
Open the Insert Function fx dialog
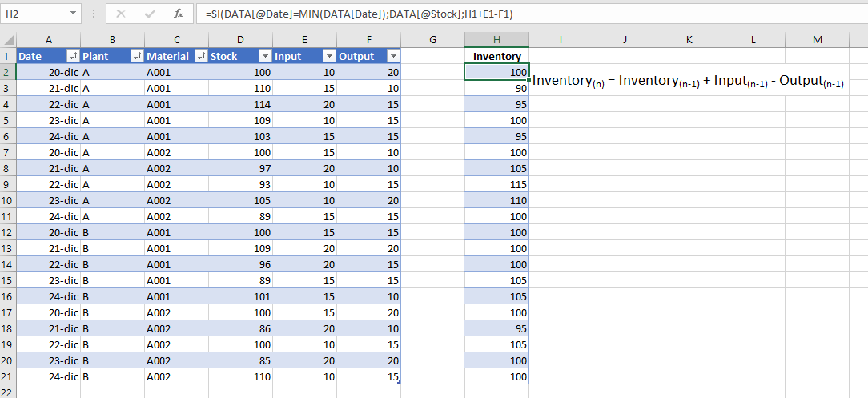(179, 14)
